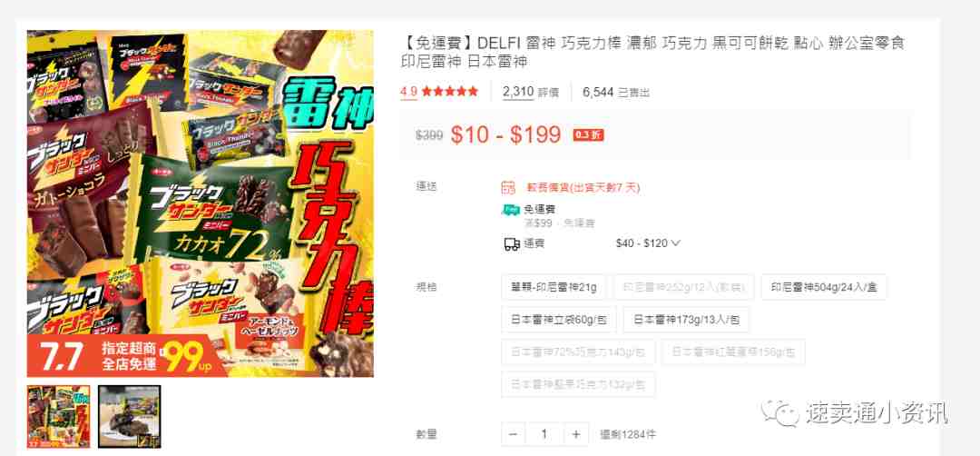Select the first product thumbnail image
Image resolution: width=980 pixels, height=456 pixels.
coord(59,417)
